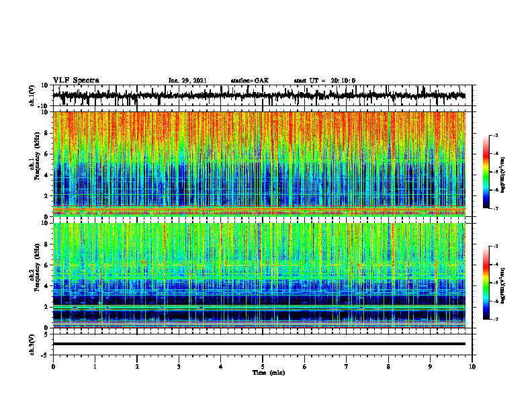Image resolution: width=532 pixels, height=411 pixels.
Task: Click the "Time (min)" x-axis label
Action: point(269,373)
